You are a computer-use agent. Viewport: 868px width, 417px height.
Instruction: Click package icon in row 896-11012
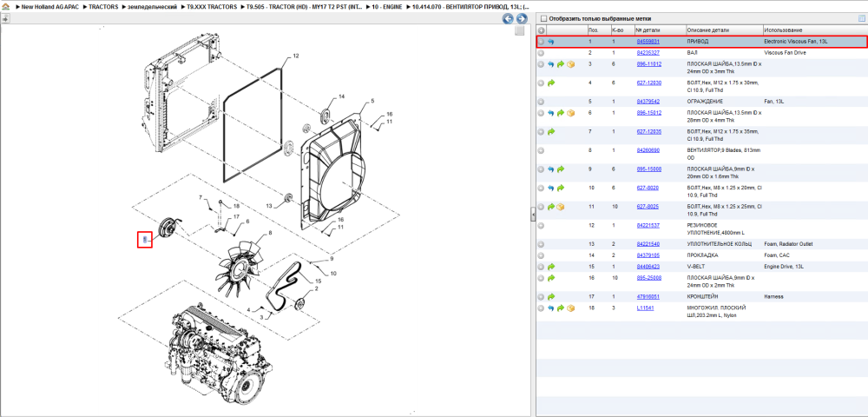(x=570, y=64)
